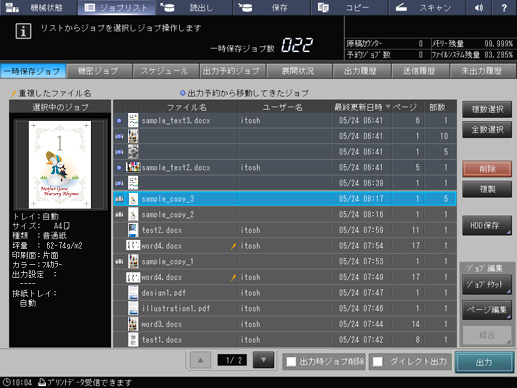517x388 pixels.
Task: Open the スケジュール tab
Action: tap(165, 71)
